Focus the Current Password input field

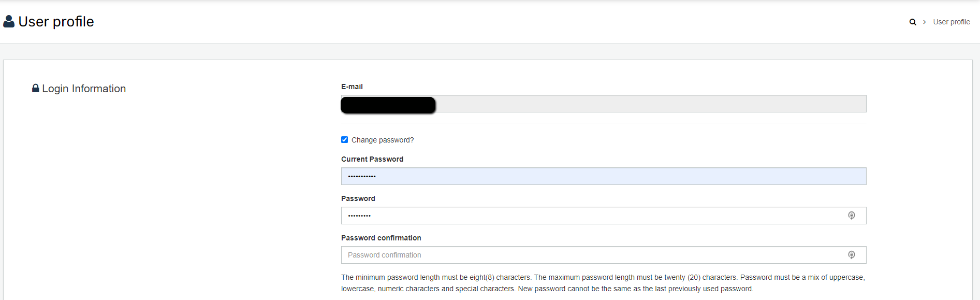tap(604, 176)
